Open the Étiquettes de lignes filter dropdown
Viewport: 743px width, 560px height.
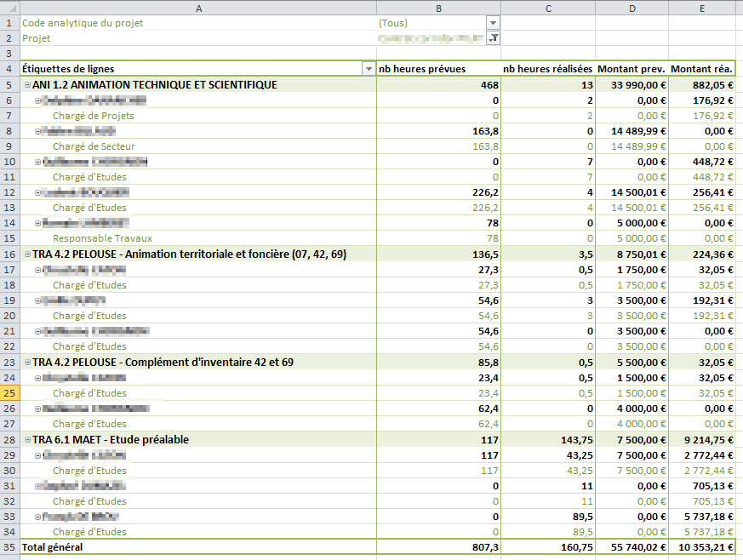(x=368, y=69)
